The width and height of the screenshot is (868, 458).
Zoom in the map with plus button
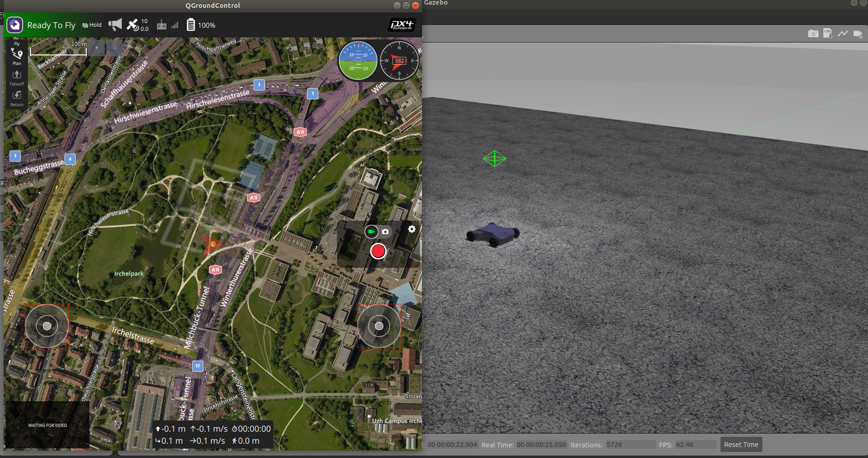tap(96, 48)
